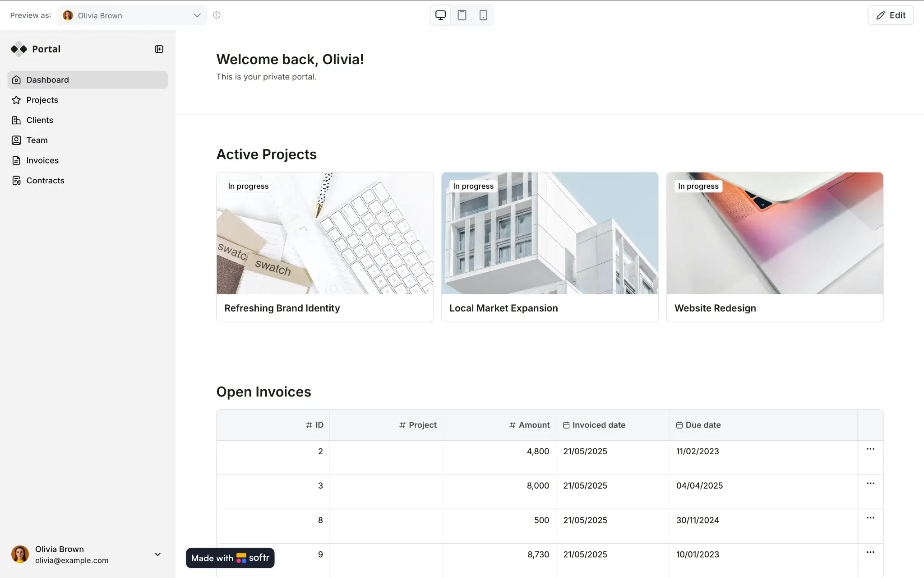Click the Contracts document icon
The width and height of the screenshot is (924, 578).
tap(16, 181)
